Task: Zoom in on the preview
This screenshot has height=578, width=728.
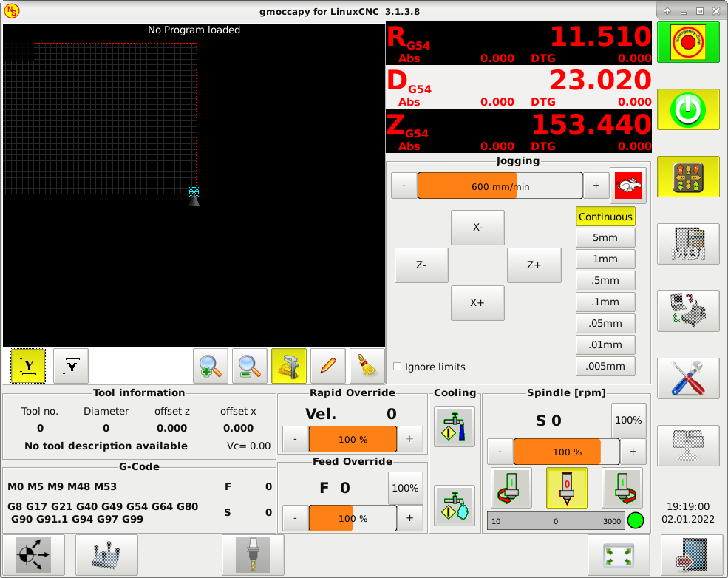Action: pyautogui.click(x=211, y=366)
